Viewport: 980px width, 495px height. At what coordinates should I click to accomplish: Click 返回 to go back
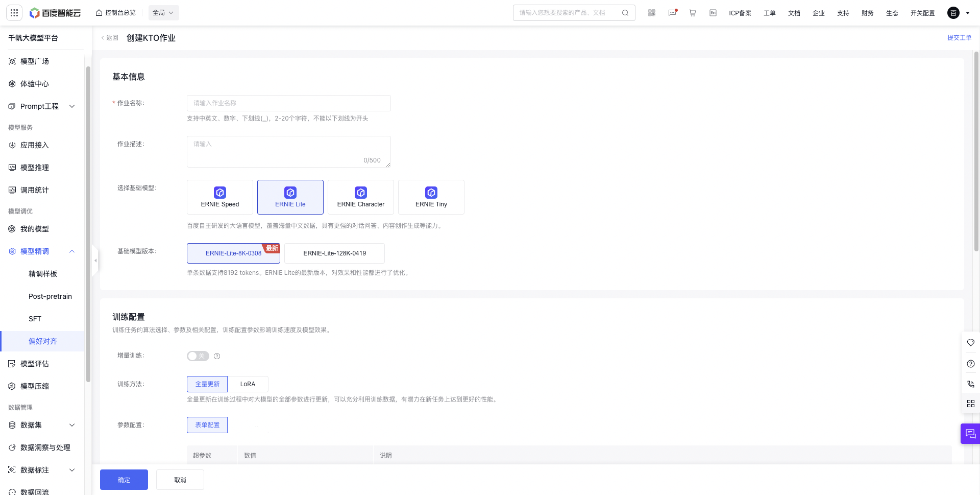(110, 38)
